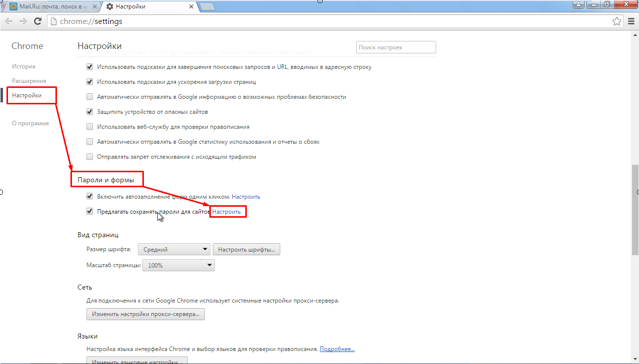Maximize the browser window
The image size is (639, 364).
tap(608, 4)
